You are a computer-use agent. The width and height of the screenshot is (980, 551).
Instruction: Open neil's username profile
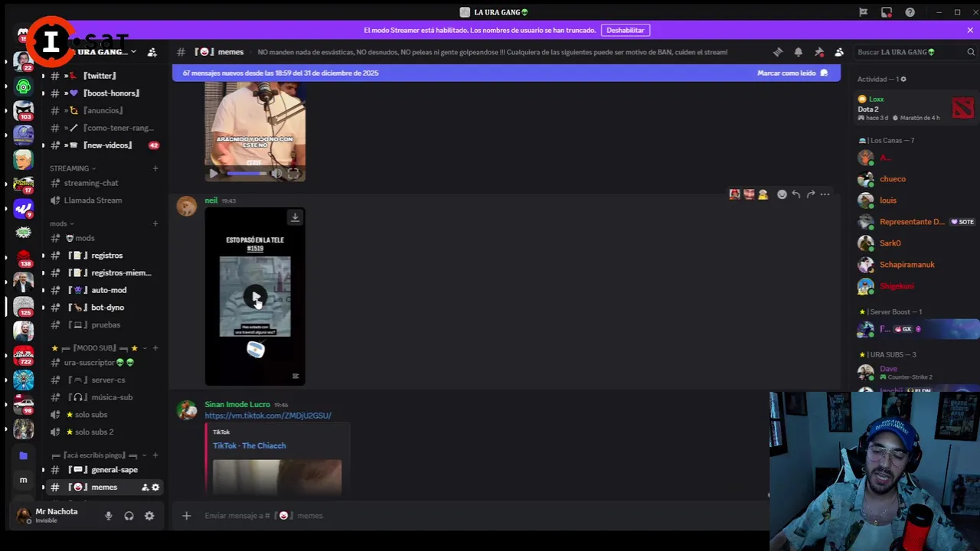[x=211, y=201]
